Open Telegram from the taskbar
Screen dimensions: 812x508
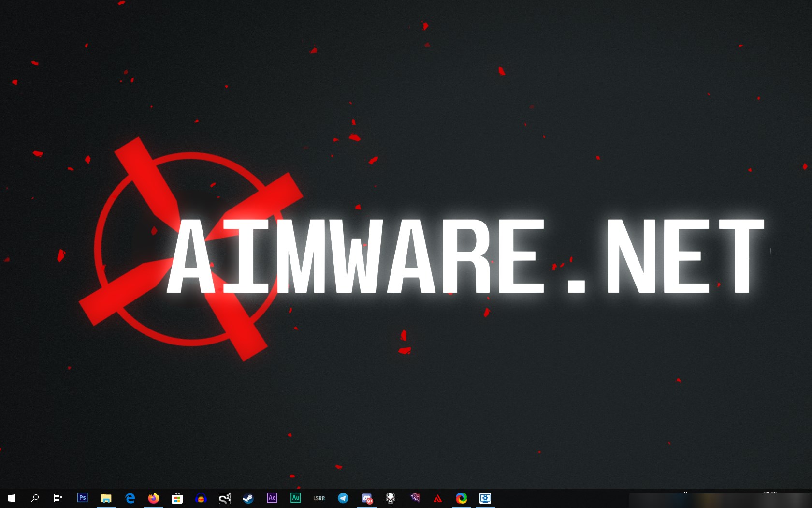[343, 498]
